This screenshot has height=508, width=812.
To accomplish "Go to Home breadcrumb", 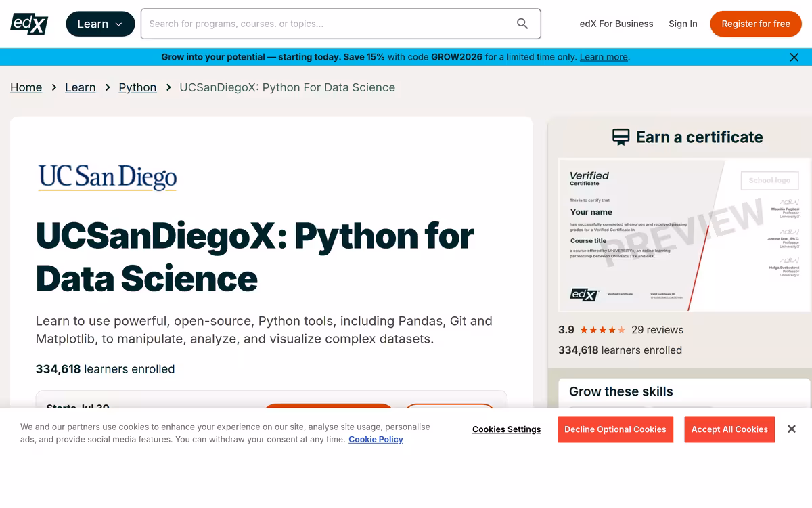I will click(26, 87).
